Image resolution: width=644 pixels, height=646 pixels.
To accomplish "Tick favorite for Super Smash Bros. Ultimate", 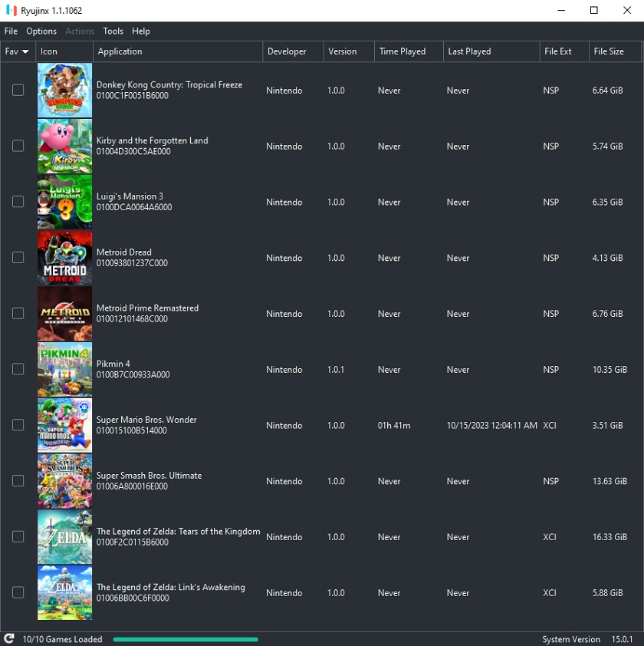I will tap(18, 481).
